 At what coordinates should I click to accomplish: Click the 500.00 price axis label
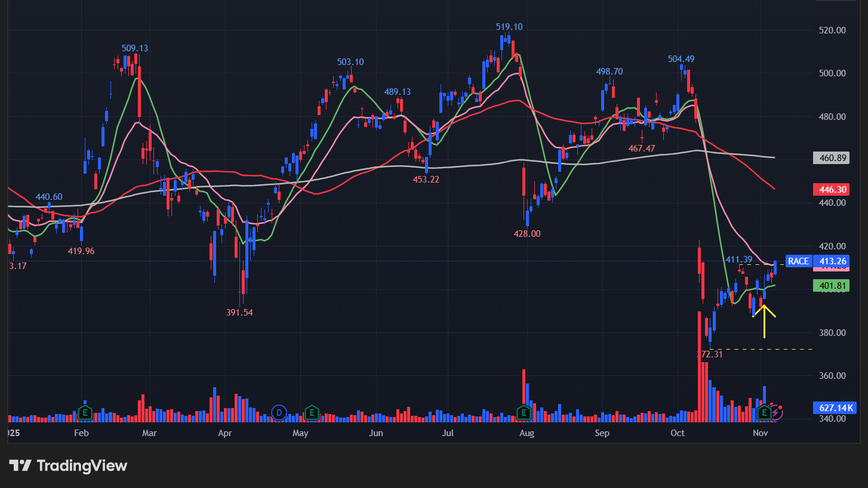(833, 73)
